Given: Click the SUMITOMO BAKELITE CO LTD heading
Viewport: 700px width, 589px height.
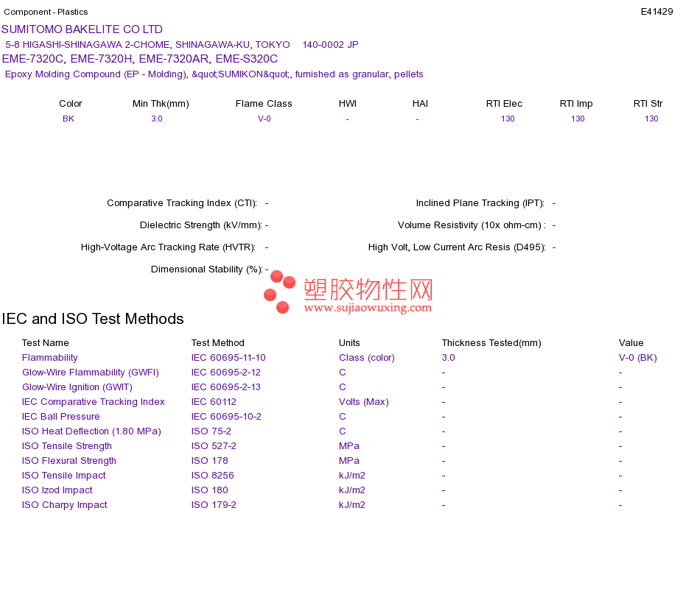Looking at the screenshot, I should click(82, 29).
